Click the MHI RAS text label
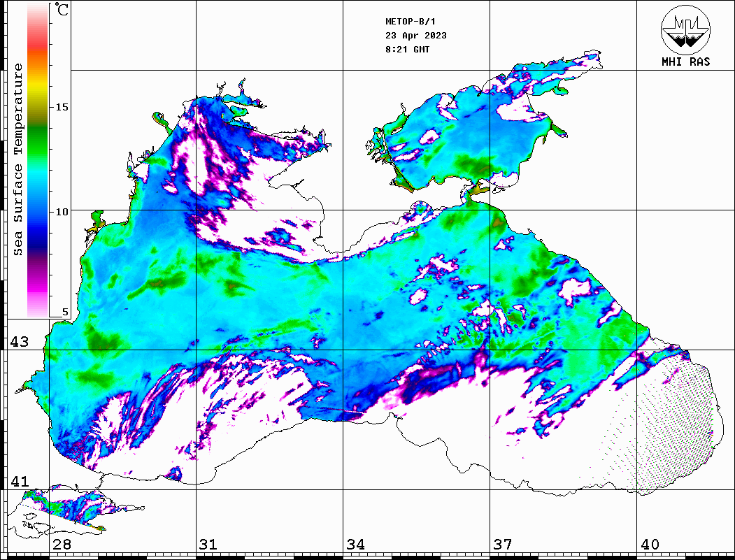735x560 pixels. point(685,62)
